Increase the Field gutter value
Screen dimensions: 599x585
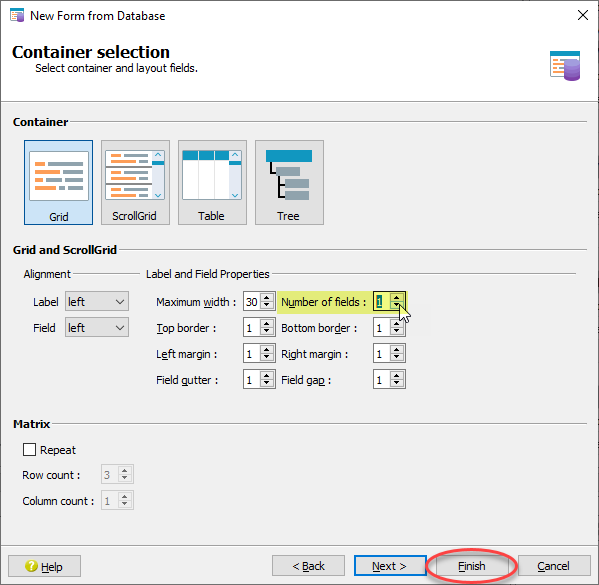[x=267, y=376]
